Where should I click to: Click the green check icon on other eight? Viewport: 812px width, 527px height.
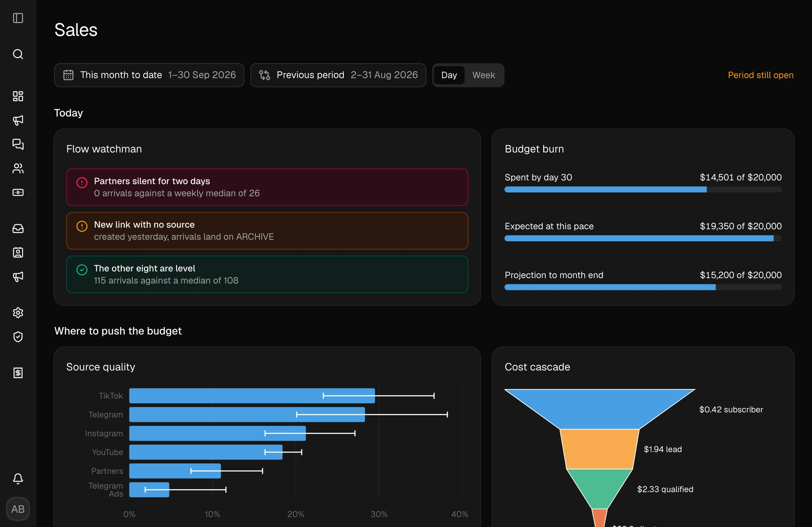[x=82, y=270]
